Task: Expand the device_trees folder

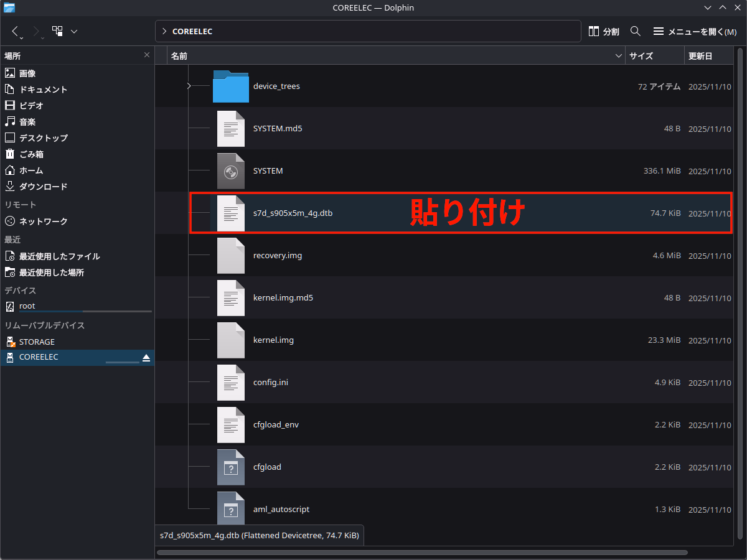Action: (189, 86)
